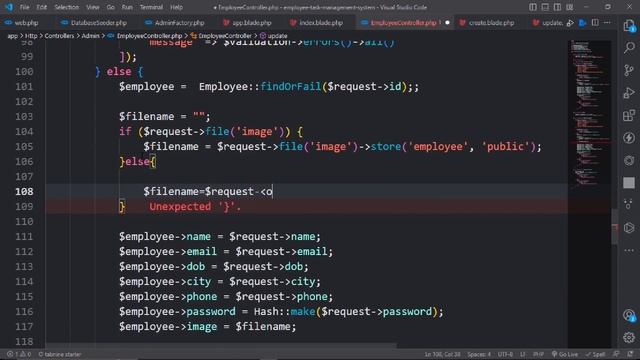This screenshot has height=360, width=640.
Task: Click the VS Code logo icon
Action: point(9,7)
